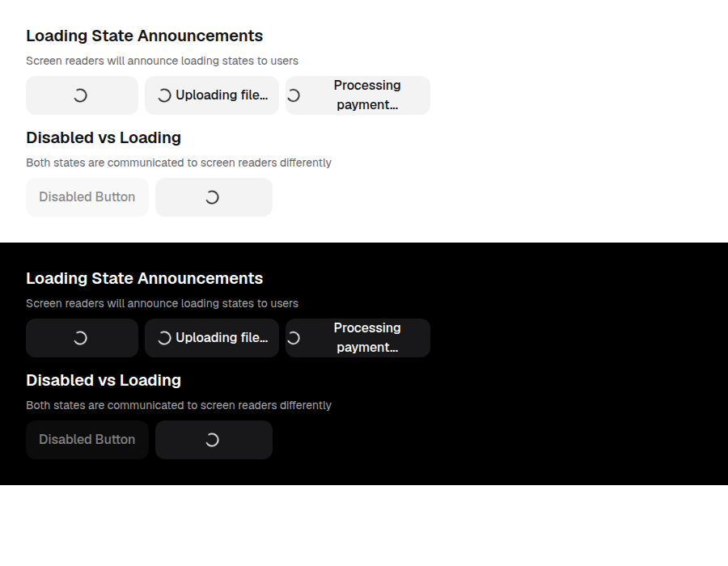Click the dark spinner button beside Disabled Button

point(214,440)
